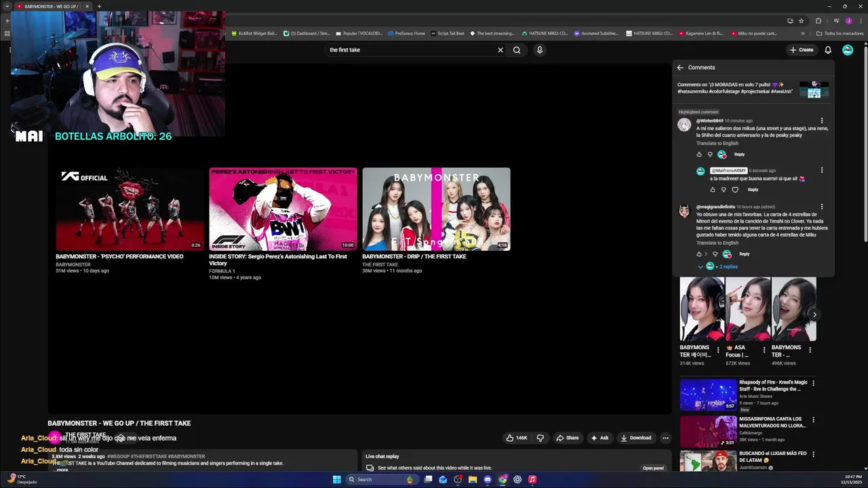The height and width of the screenshot is (488, 868).
Task: Clear the YouTube search box text
Action: [500, 50]
